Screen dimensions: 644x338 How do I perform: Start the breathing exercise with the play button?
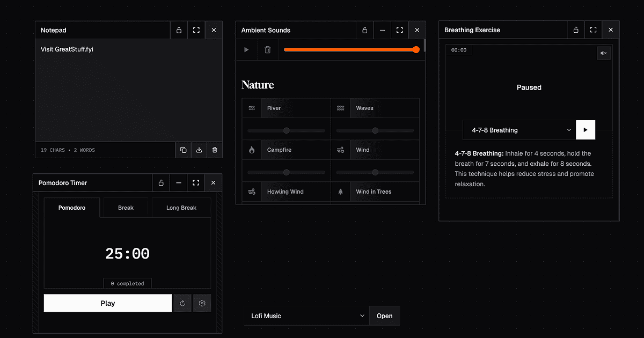[586, 130]
